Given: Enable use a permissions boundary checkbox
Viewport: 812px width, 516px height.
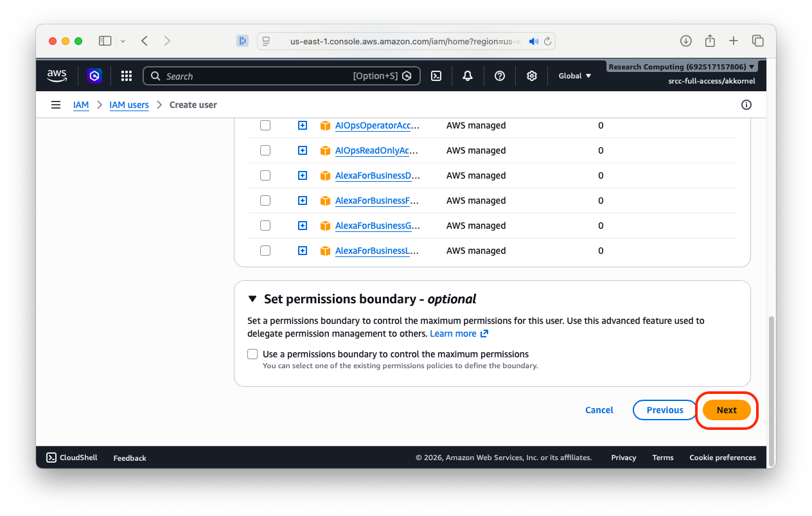Looking at the screenshot, I should click(252, 354).
